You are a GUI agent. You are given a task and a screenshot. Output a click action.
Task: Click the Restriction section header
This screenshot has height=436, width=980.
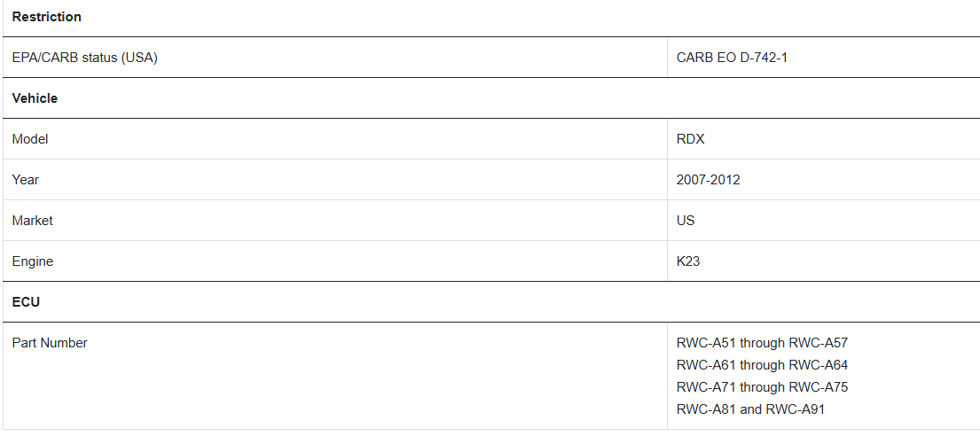tap(47, 17)
